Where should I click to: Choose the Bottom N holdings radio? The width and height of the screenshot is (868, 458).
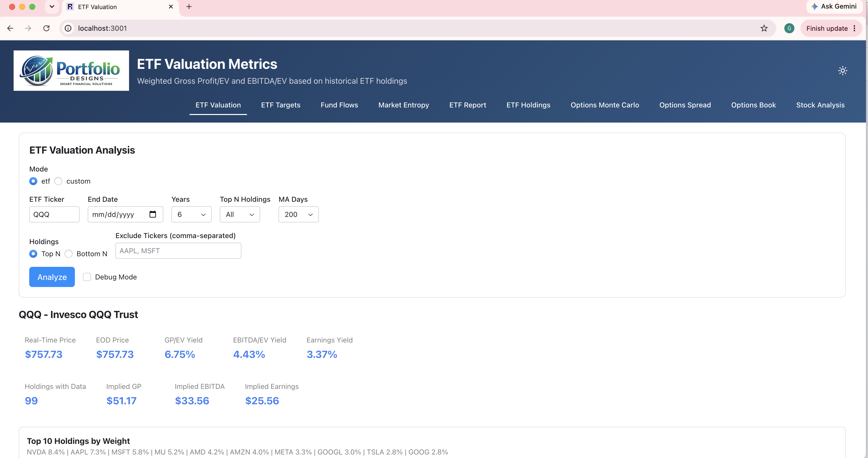coord(69,254)
